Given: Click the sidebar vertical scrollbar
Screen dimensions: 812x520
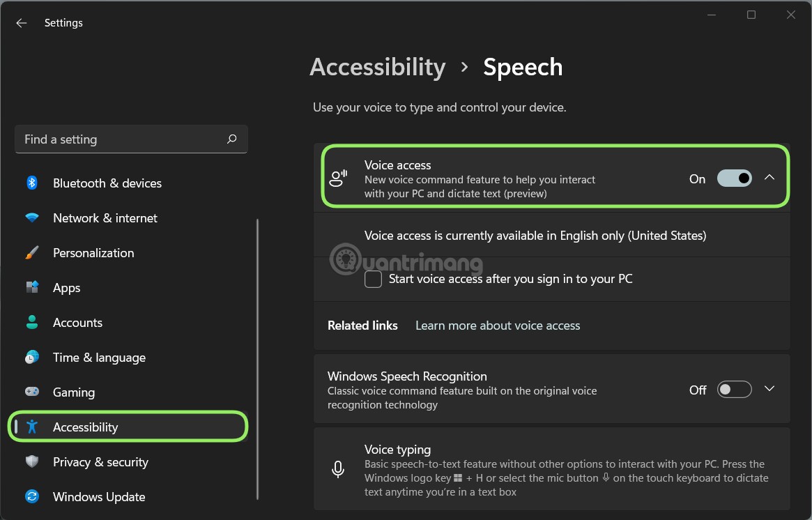Looking at the screenshot, I should (257, 358).
